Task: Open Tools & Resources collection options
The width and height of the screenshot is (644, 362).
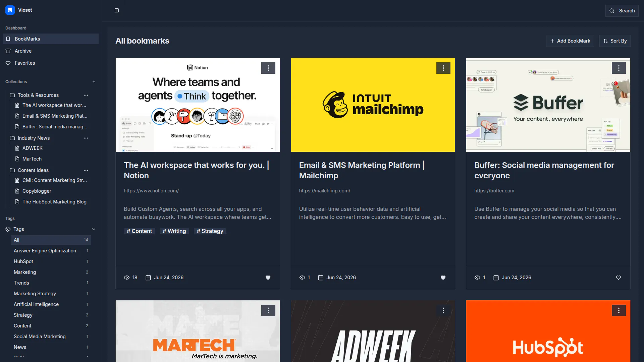Action: tap(86, 95)
